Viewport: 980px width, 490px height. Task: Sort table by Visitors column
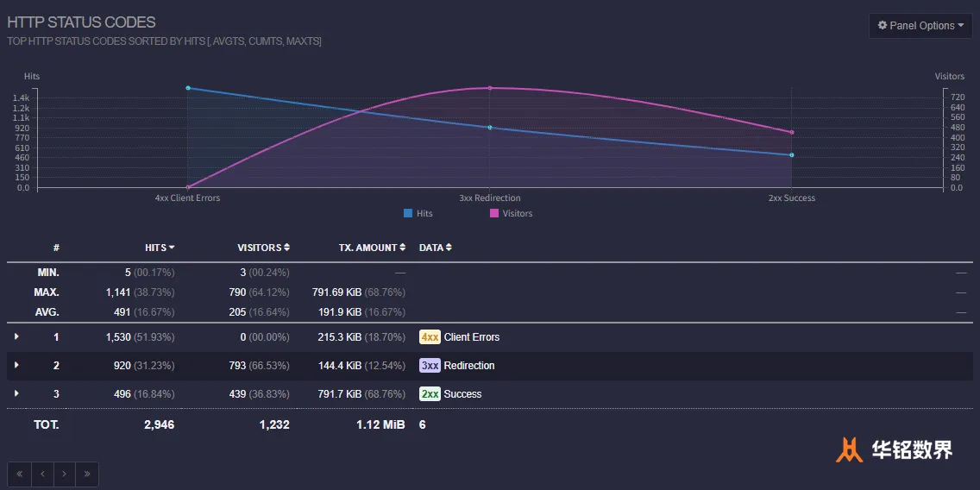263,248
